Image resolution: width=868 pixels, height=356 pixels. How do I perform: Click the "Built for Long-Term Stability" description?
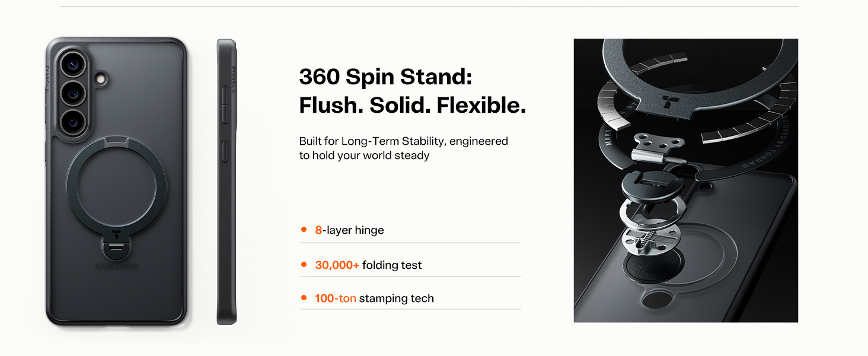403,148
